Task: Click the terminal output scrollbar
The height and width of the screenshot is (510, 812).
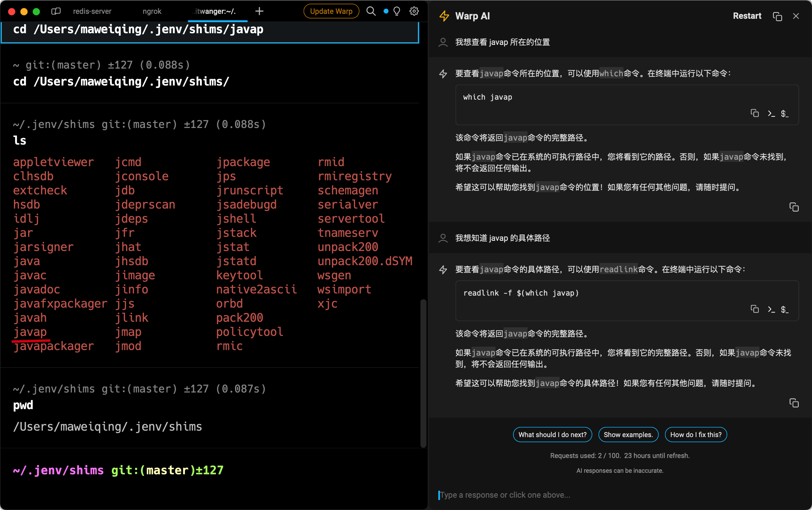Action: click(423, 373)
